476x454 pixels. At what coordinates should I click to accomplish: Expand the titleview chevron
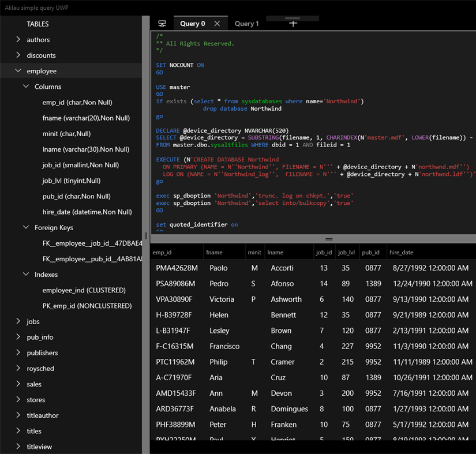click(18, 447)
